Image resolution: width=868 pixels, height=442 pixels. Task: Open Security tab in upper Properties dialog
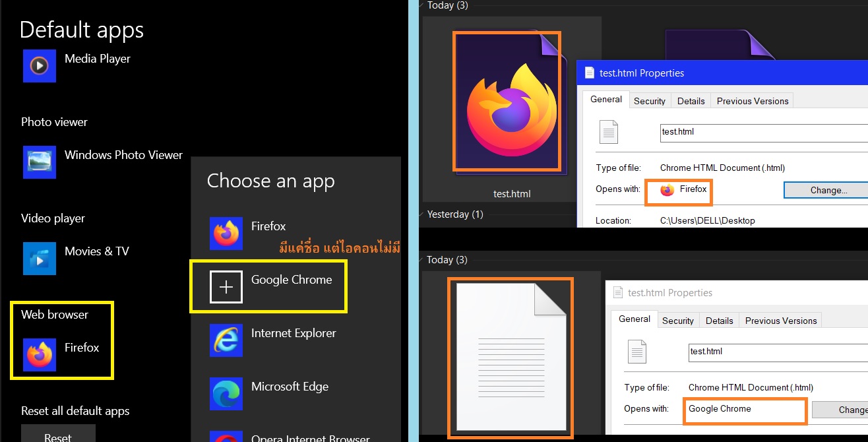[650, 101]
